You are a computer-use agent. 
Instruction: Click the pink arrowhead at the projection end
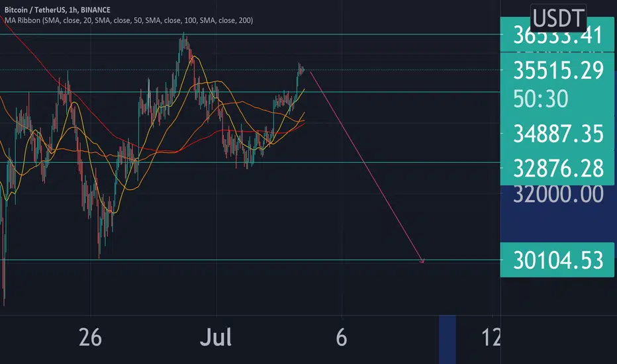(x=422, y=261)
